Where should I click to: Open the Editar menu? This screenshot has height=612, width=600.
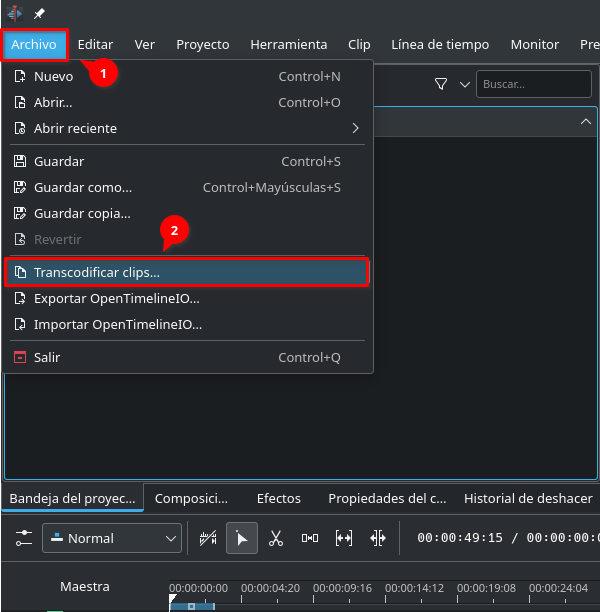95,44
